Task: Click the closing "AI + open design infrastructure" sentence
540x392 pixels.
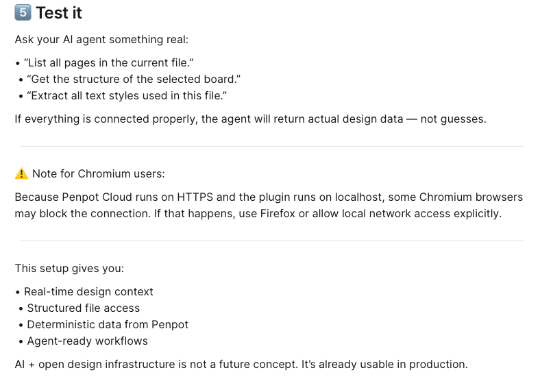Action: (x=241, y=364)
